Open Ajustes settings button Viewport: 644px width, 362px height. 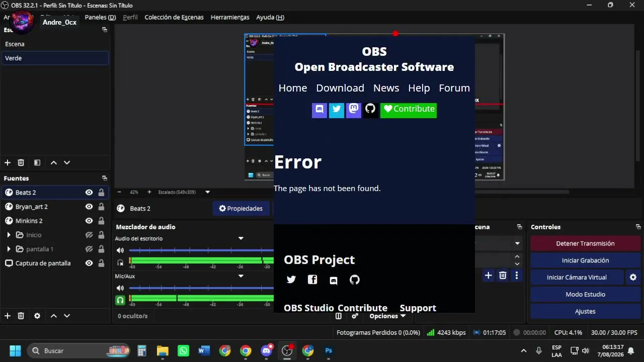point(585,311)
